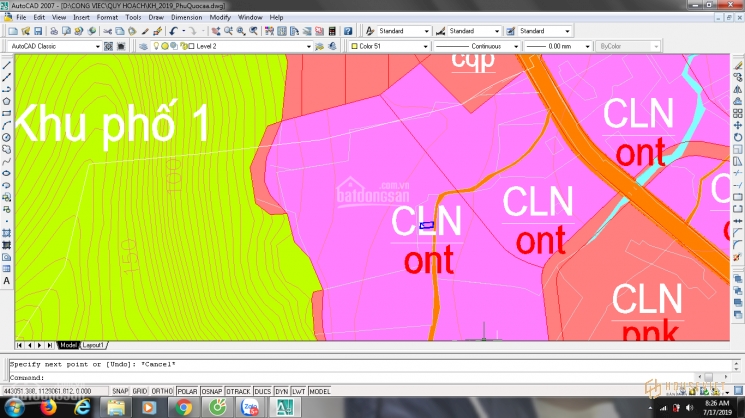Select the Line tool in Draw toolbar
The height and width of the screenshot is (418, 745).
click(x=7, y=66)
